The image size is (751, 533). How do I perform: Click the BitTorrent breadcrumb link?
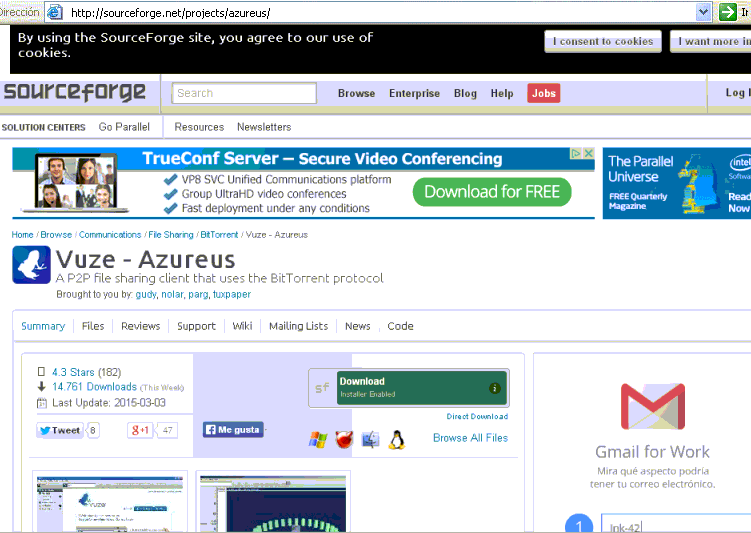coord(219,235)
